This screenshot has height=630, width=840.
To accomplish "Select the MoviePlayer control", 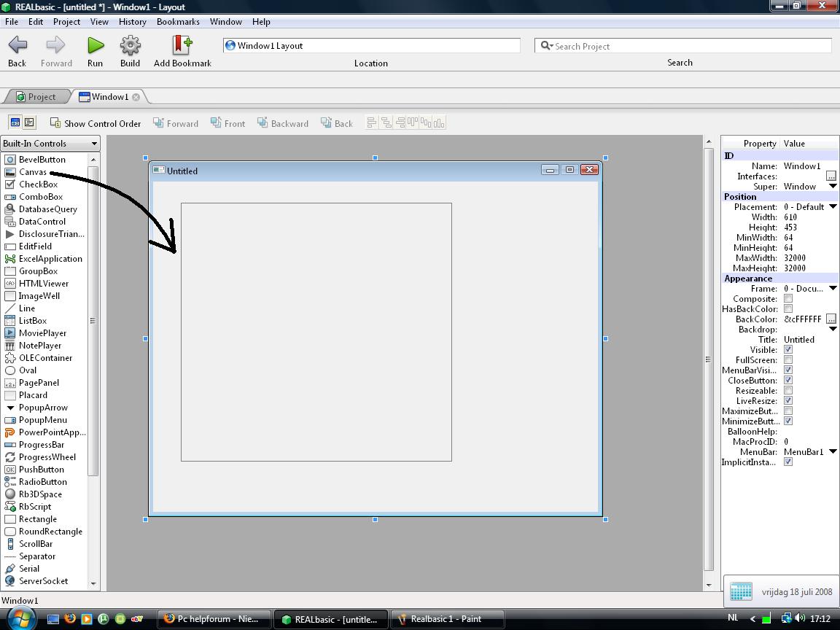I will (42, 332).
